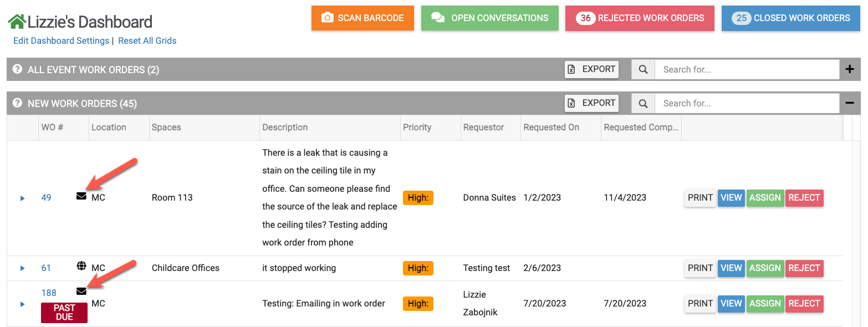Click the globe icon on work order 61
The image size is (868, 327).
(81, 266)
